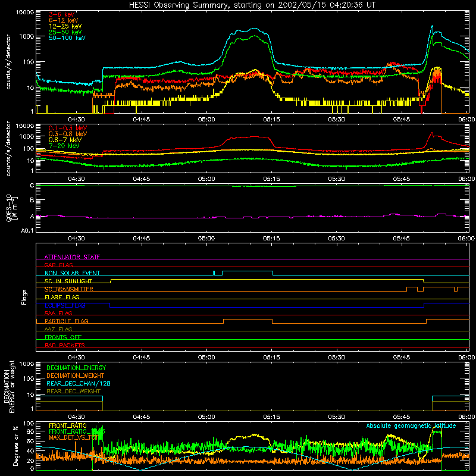This screenshot has height=476, width=476.
Task: Click the AA7_FLAG label
Action: (58, 329)
